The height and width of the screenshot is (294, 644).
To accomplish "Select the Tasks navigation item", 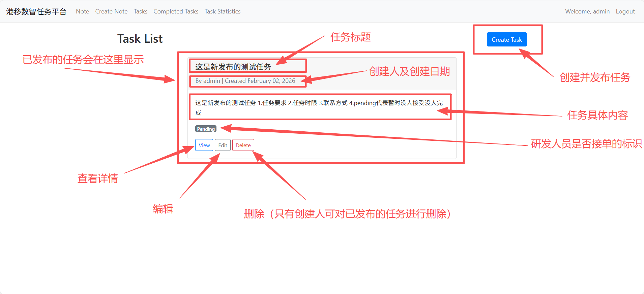I will (140, 11).
